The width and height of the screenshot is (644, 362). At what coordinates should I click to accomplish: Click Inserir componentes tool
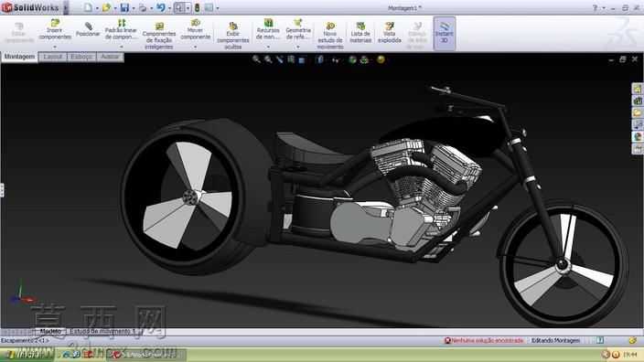tap(55, 29)
